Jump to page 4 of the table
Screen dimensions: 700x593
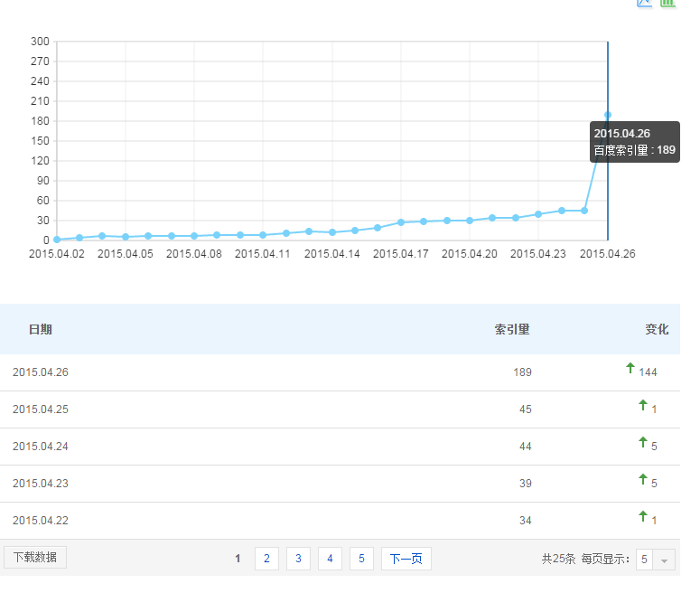coord(330,559)
